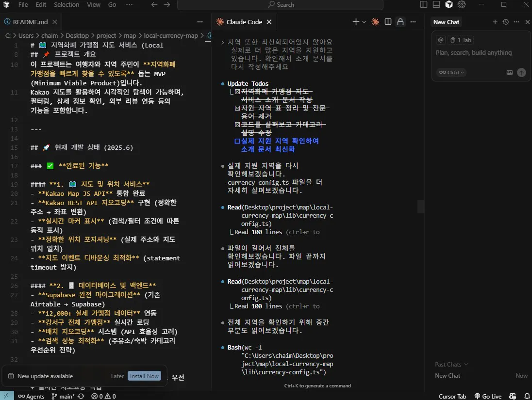
Task: Click the Cursor cube icon in the title bar
Action: 449,5
